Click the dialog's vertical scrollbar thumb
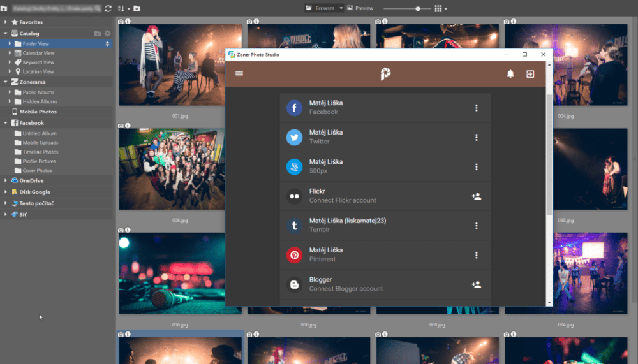 [x=549, y=154]
